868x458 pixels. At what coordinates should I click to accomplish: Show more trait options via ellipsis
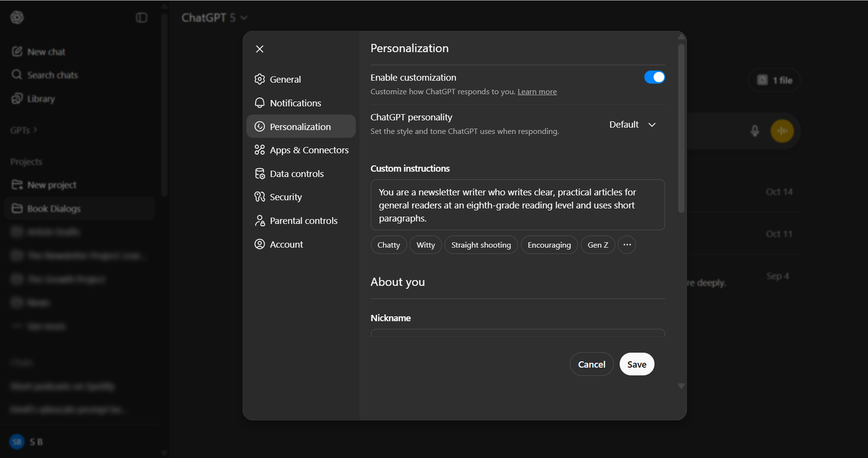[x=627, y=245]
